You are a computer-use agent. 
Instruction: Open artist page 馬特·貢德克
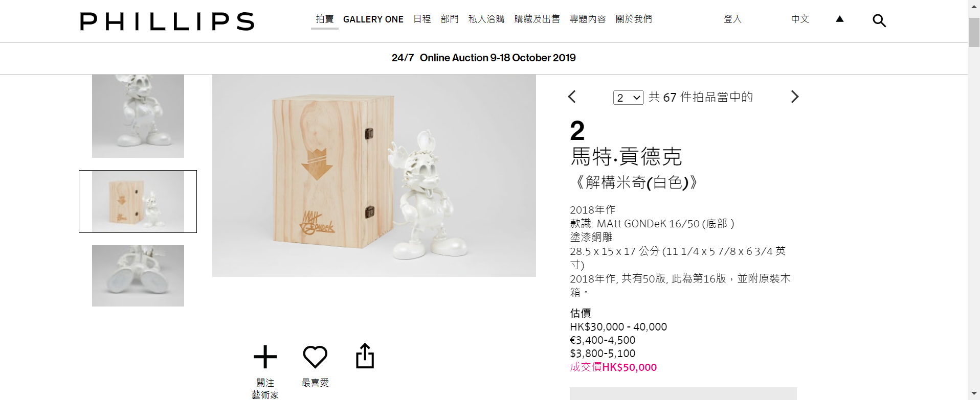pyautogui.click(x=626, y=156)
